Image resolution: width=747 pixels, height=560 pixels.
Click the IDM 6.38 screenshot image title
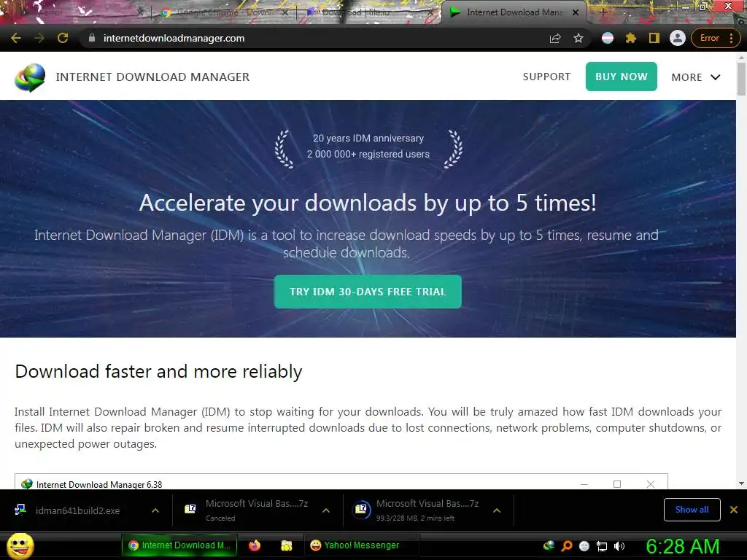(99, 484)
